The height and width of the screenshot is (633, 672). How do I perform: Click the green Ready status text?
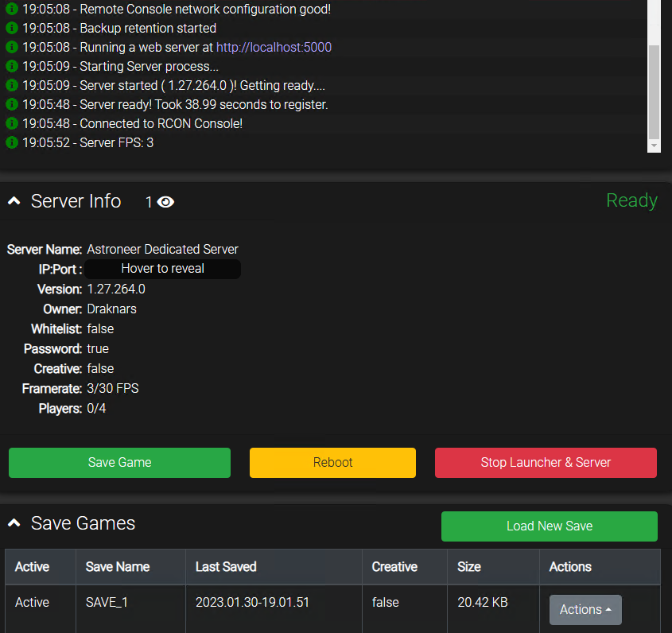[x=631, y=200]
